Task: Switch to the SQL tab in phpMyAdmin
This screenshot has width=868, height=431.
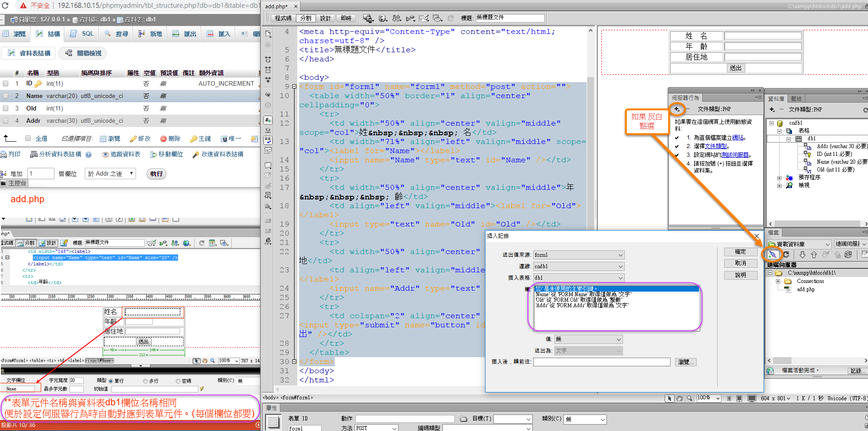Action: click(x=82, y=34)
